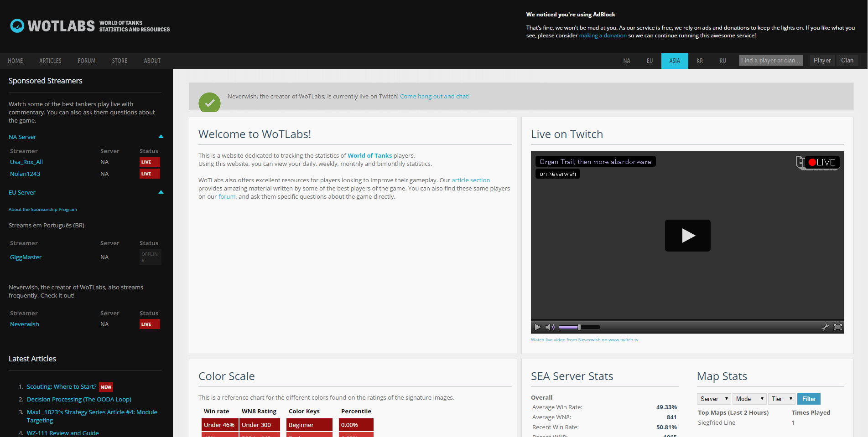Click Come hang out and chat link
This screenshot has height=437, width=868.
[435, 96]
